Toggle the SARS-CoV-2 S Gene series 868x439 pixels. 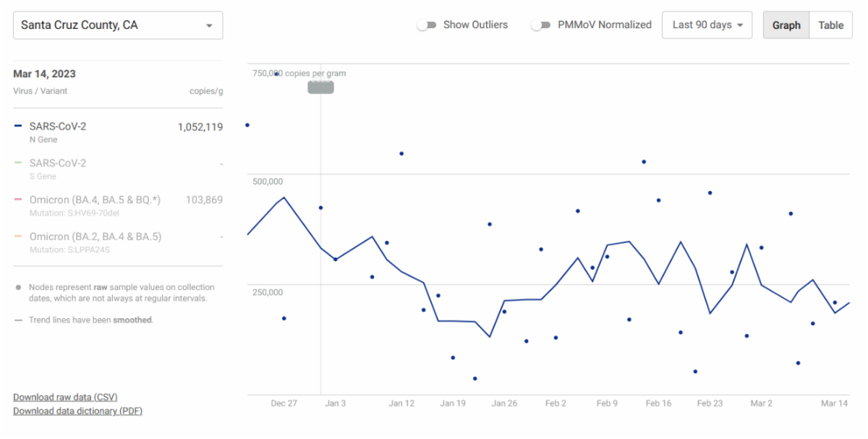58,163
